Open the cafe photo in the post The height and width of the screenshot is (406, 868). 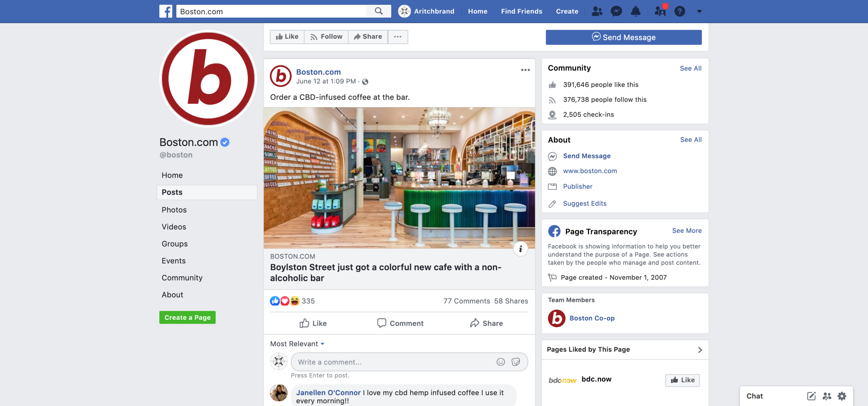click(x=399, y=178)
